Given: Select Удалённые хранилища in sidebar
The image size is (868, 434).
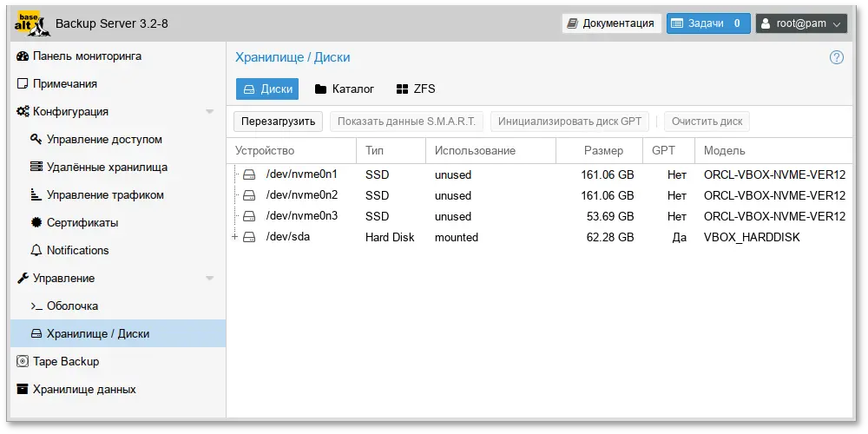Looking at the screenshot, I should (x=107, y=168).
